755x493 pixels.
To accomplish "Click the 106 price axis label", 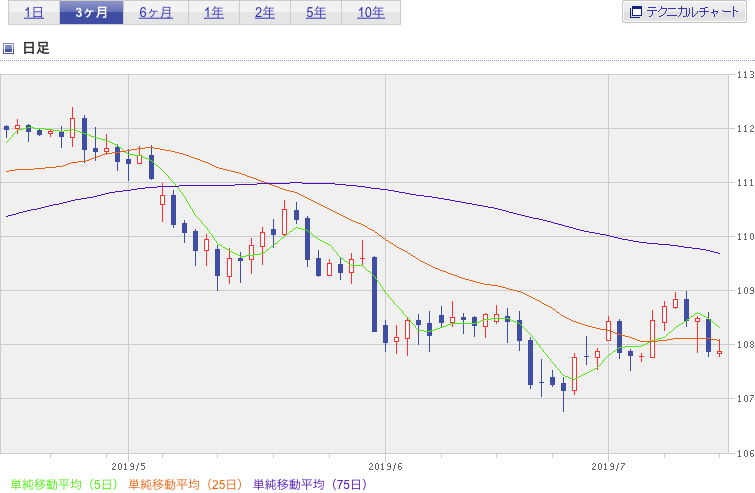I will 745,453.
